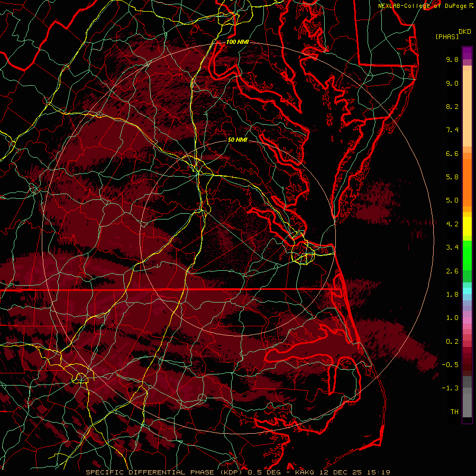The image size is (476, 476).
Task: Select the 9.8 value on color scale
Action: [452, 59]
